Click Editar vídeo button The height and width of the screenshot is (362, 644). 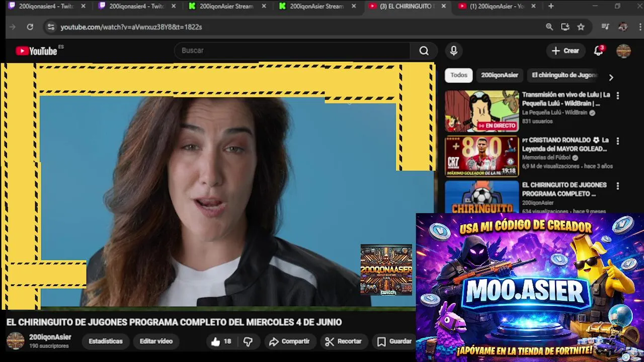click(x=156, y=341)
